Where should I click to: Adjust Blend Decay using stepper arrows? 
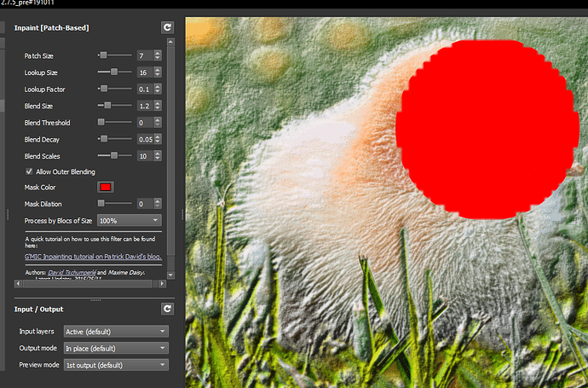(158, 139)
